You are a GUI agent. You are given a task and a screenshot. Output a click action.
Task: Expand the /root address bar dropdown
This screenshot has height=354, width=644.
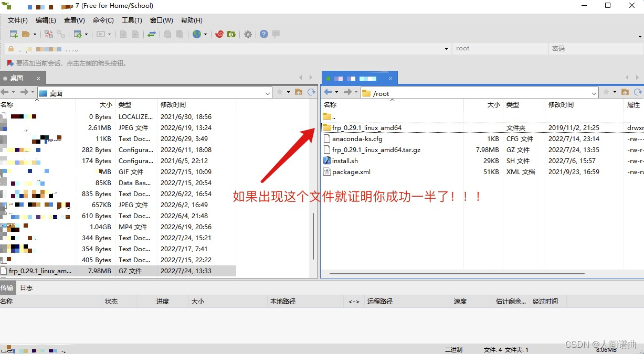coord(594,93)
